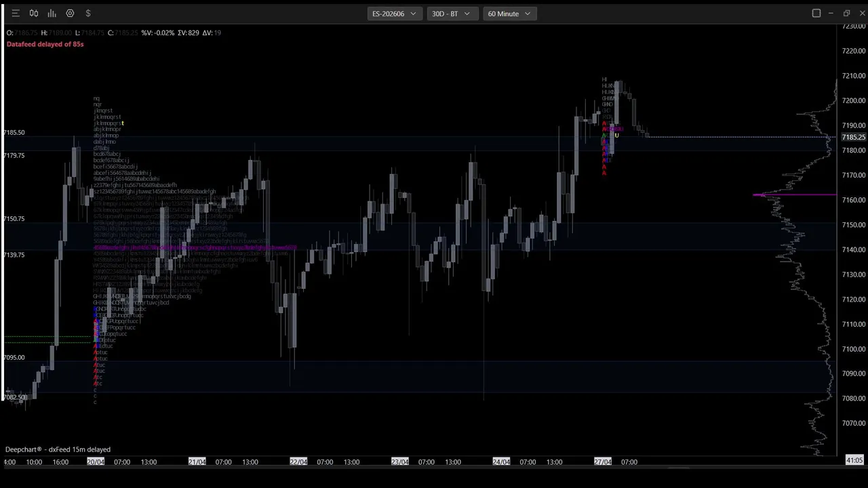Click the 7070.00 price axis label
This screenshot has height=488, width=868.
[854, 424]
